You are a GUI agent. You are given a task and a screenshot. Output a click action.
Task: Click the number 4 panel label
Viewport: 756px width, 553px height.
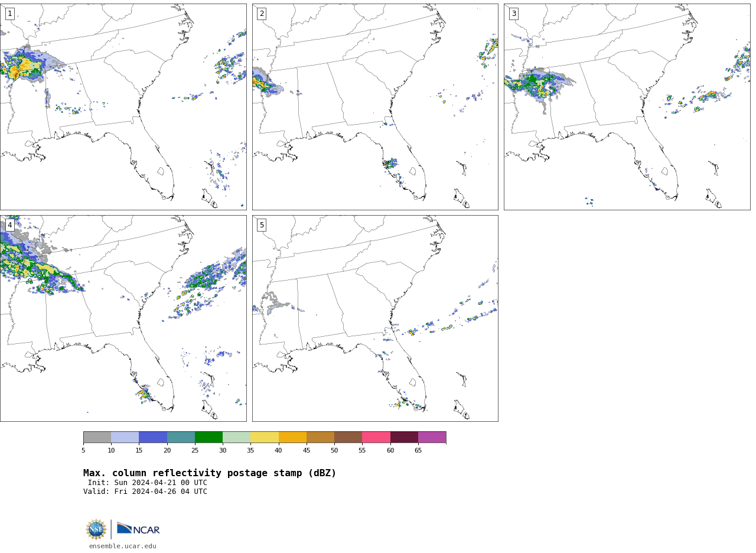(x=9, y=225)
